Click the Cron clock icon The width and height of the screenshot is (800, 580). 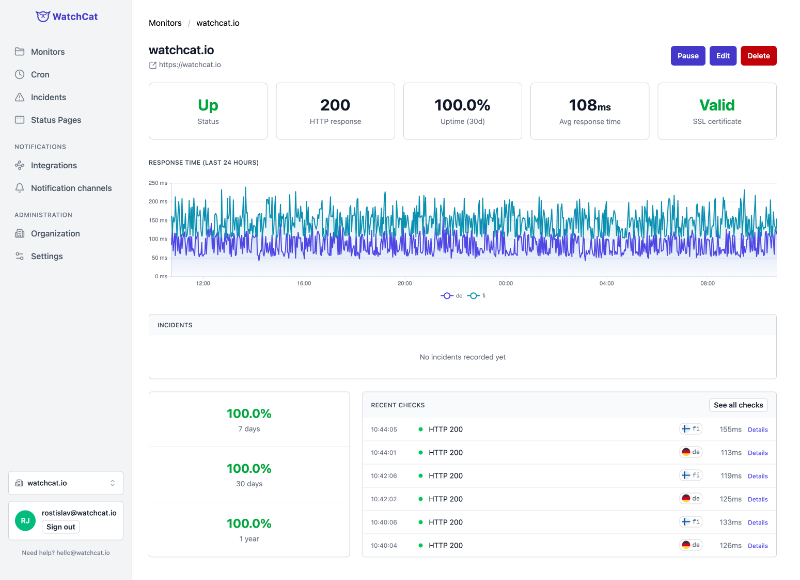(19, 74)
